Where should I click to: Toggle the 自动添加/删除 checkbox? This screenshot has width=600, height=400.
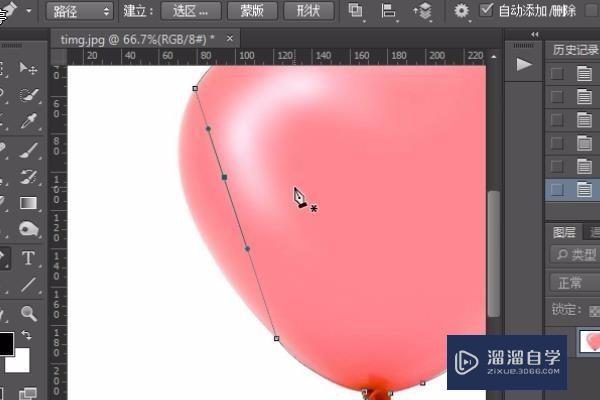tap(486, 10)
